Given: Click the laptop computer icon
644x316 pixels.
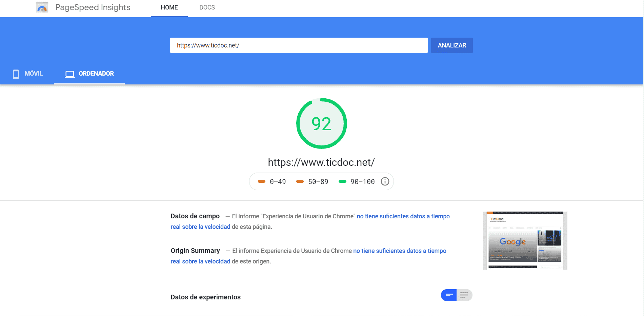Looking at the screenshot, I should pyautogui.click(x=70, y=74).
